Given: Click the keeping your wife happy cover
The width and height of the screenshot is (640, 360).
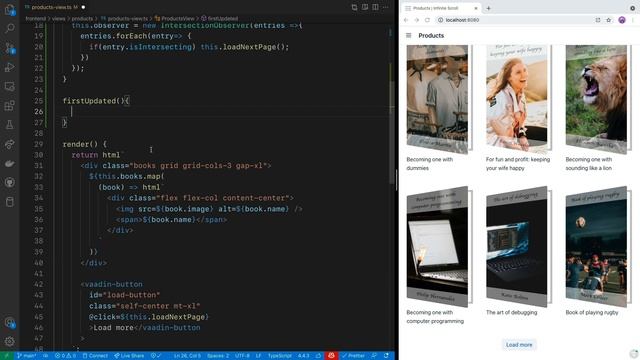Looking at the screenshot, I should click(x=518, y=99).
